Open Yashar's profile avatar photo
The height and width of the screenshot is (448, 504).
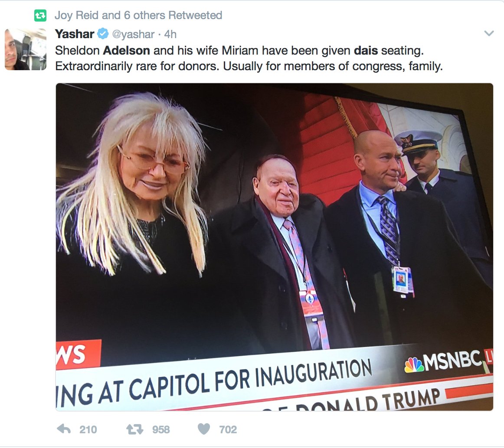point(26,49)
